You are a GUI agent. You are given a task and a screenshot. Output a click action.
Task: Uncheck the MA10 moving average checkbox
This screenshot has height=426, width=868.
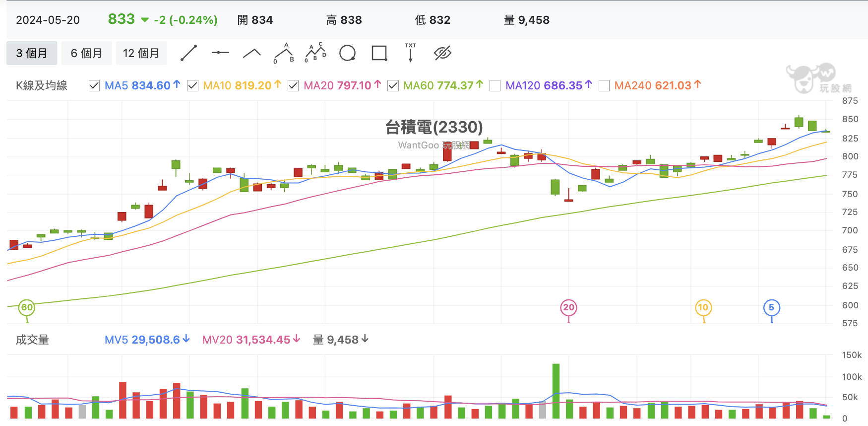193,86
